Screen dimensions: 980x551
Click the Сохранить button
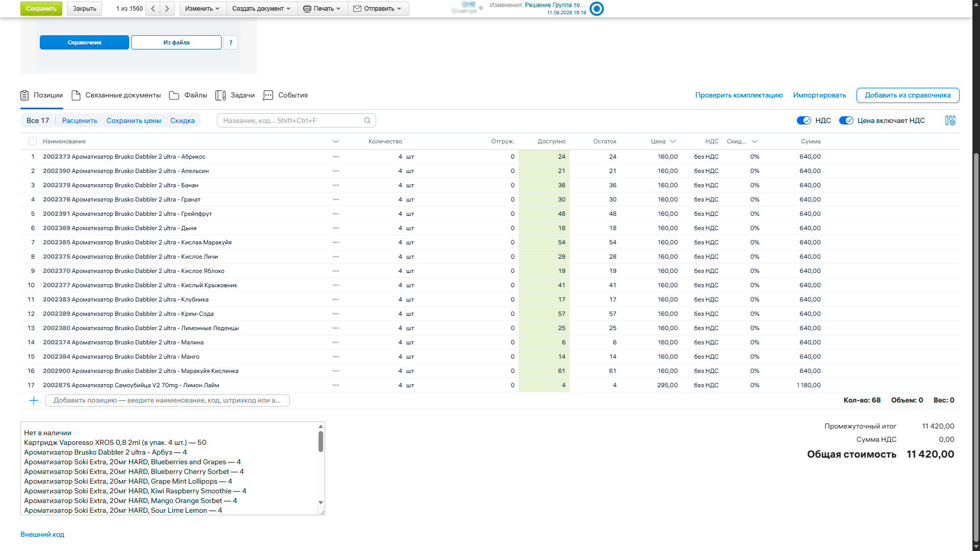[x=41, y=9]
